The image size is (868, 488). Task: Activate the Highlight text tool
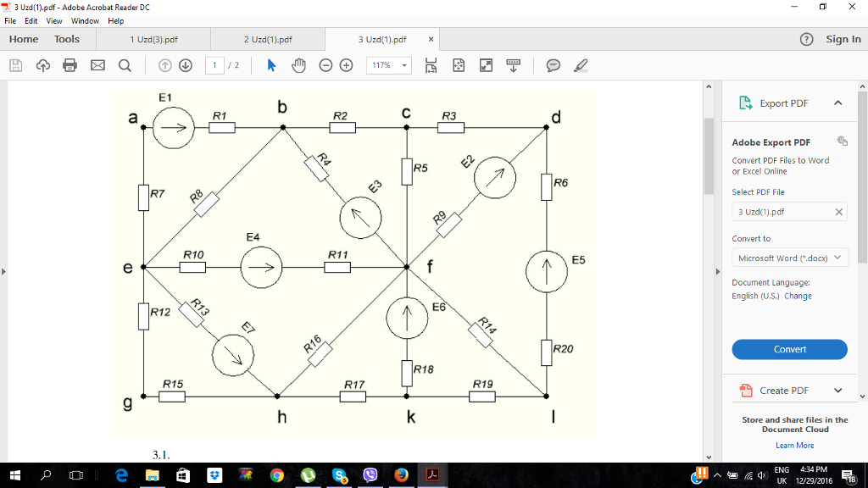pos(581,64)
